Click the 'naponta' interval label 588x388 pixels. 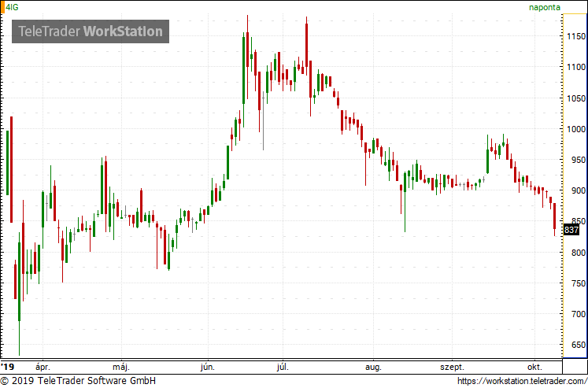[x=545, y=7]
